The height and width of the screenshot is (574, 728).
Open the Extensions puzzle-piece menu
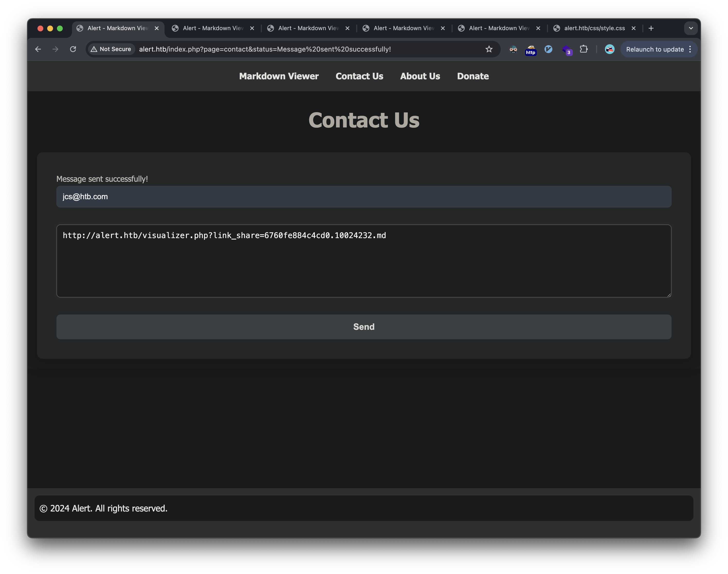point(584,49)
